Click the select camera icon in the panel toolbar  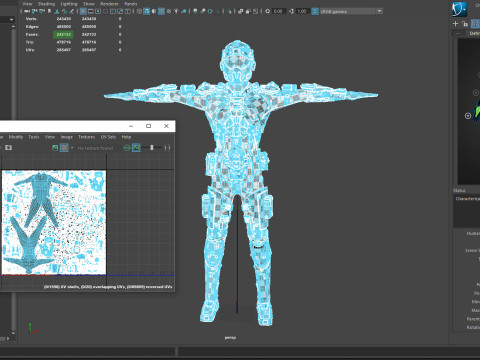tap(27, 11)
